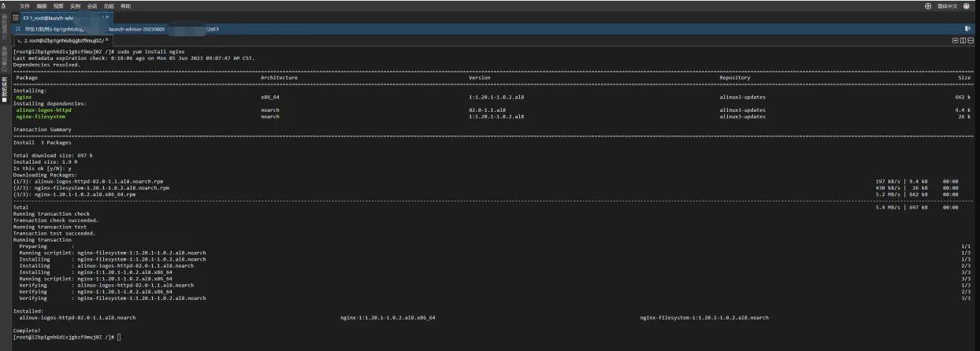Click the 'Complete!' message
This screenshot has height=351, width=980.
click(x=26, y=331)
